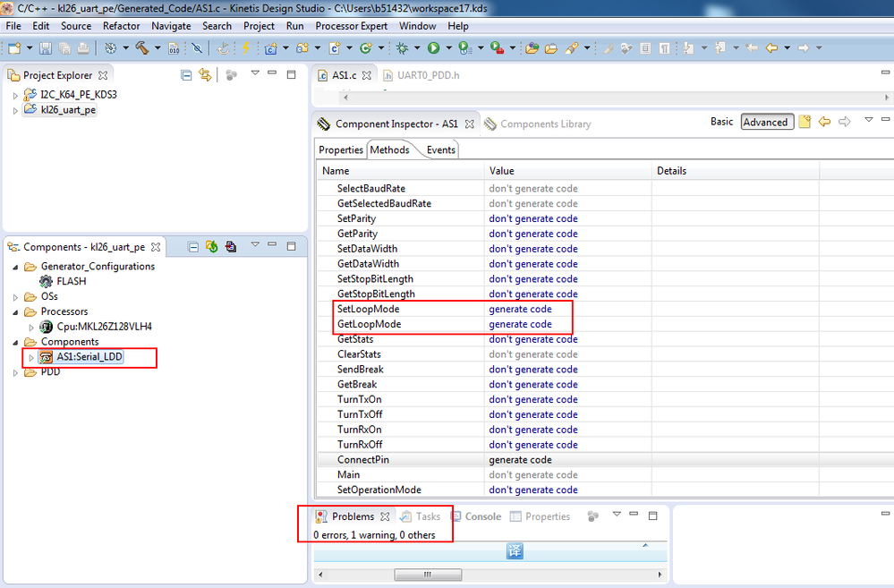Click the New Class green C icon
The image size is (894, 588).
click(x=365, y=48)
